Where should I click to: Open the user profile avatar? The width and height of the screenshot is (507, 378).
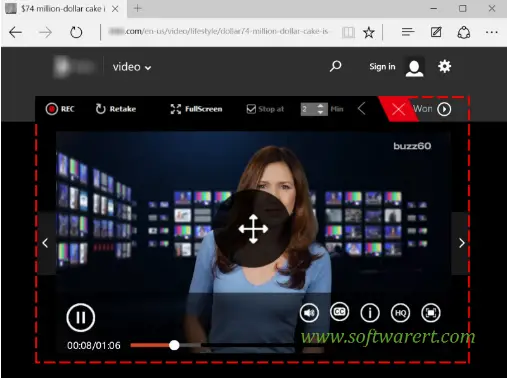tap(414, 67)
